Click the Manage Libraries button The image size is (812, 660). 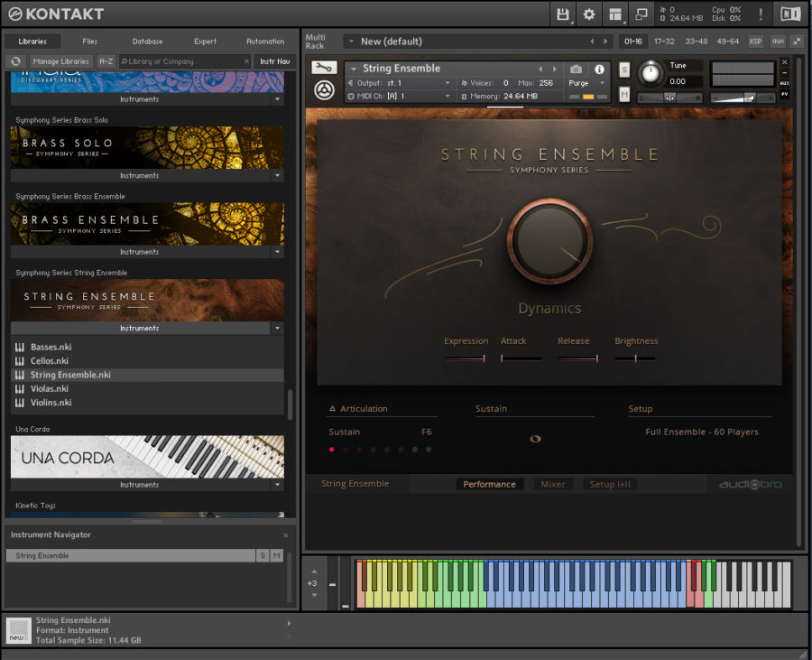coord(60,61)
